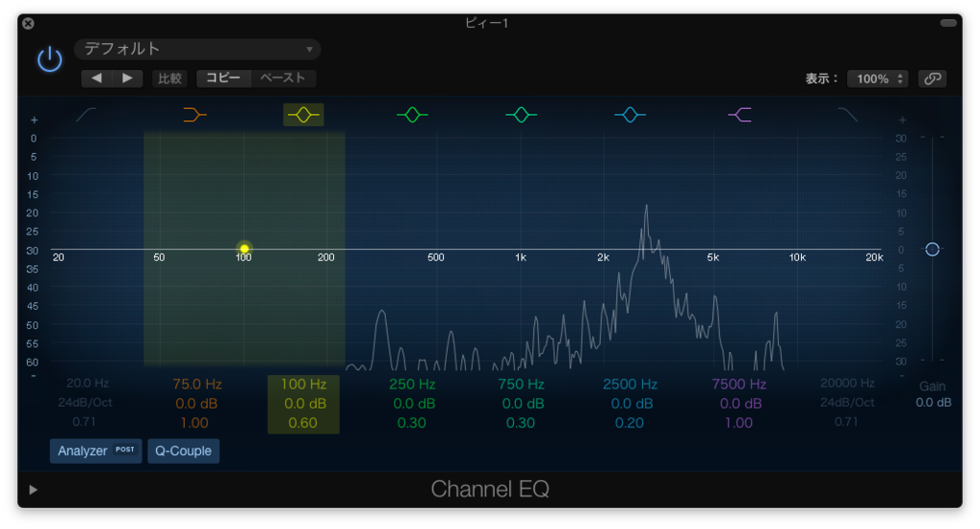Click the ペースト paste button
The width and height of the screenshot is (980, 529).
[283, 78]
